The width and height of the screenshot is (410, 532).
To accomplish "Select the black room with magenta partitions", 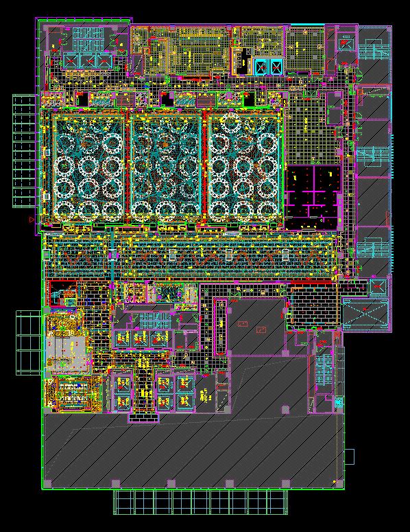I will (313, 197).
